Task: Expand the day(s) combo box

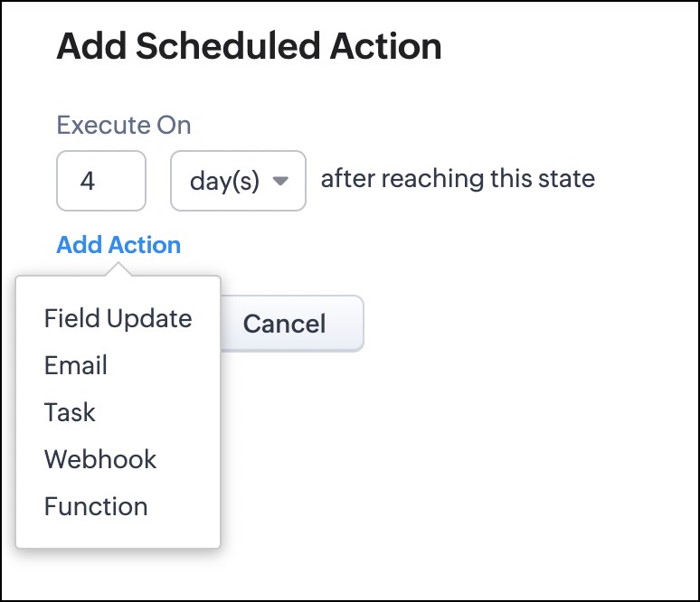Action: tap(238, 181)
